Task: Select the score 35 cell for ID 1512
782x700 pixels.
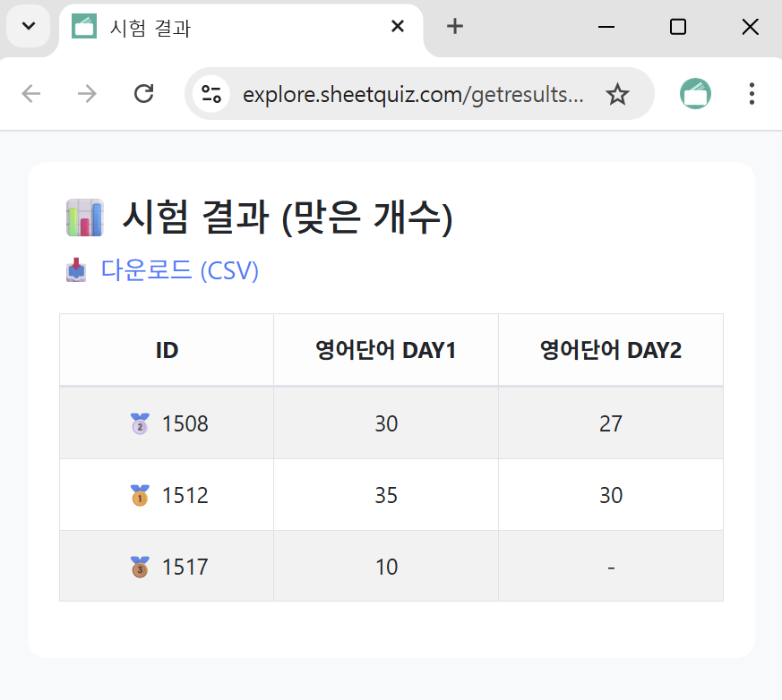Action: [x=385, y=494]
